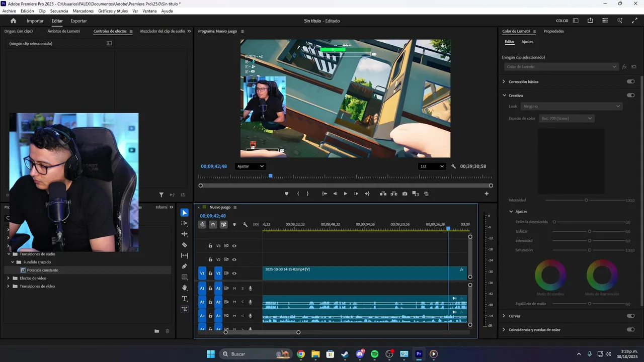Mark Out point in the Program monitor
Viewport: 644px width, 362px height.
308,194
